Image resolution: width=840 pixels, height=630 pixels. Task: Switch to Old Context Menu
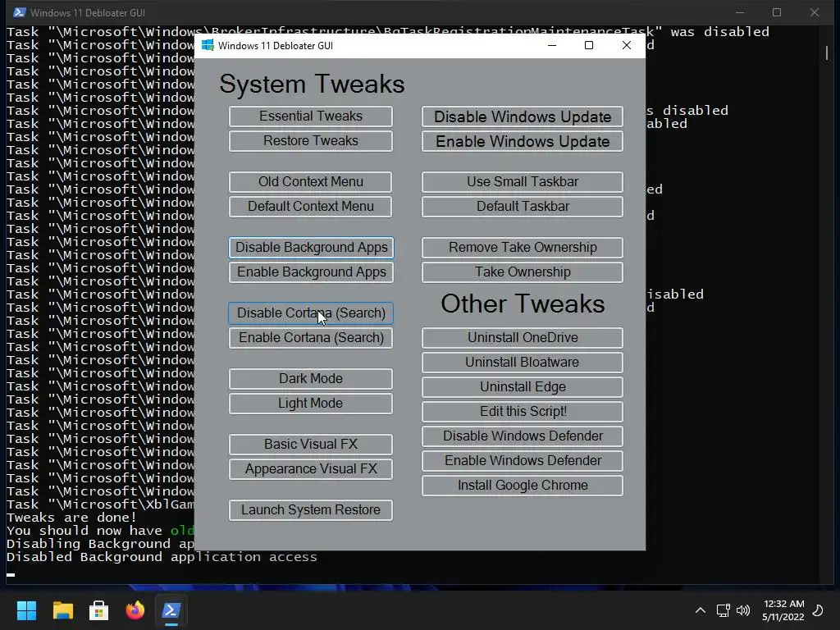point(310,181)
